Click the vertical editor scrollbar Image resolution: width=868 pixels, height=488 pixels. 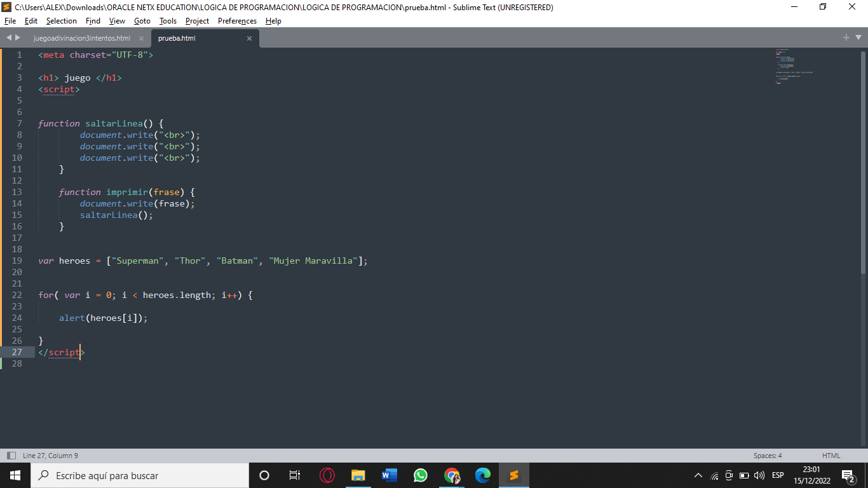tap(863, 162)
